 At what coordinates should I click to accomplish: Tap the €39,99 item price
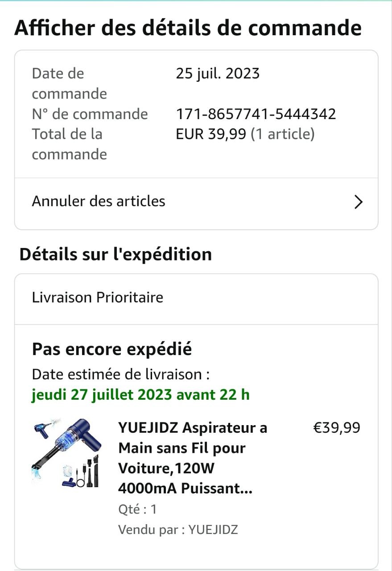tap(337, 428)
